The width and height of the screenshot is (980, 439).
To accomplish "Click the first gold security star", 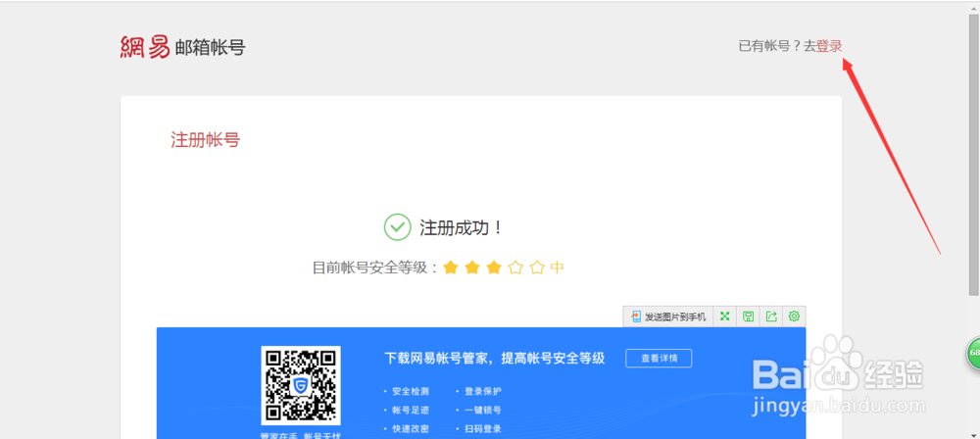I will coord(451,268).
